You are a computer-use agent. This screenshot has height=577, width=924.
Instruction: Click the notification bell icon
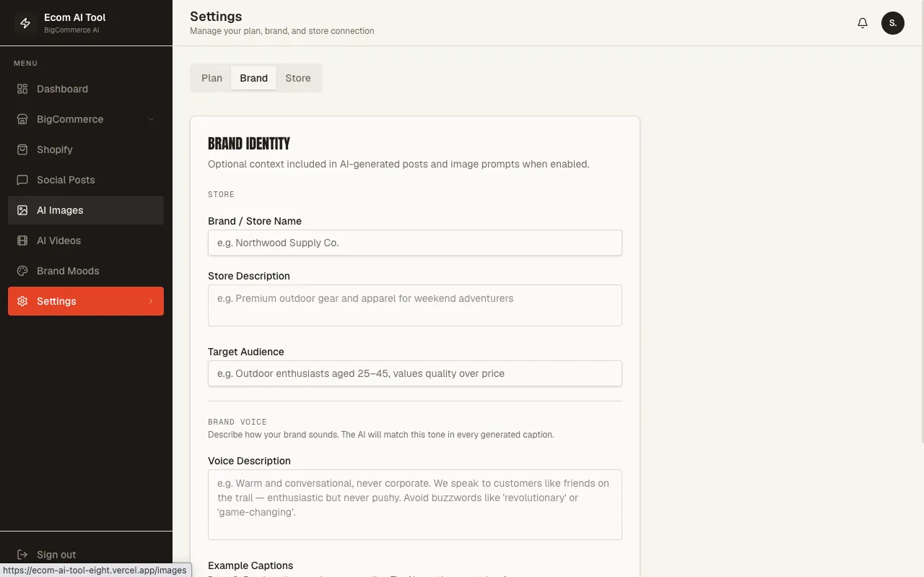tap(863, 23)
